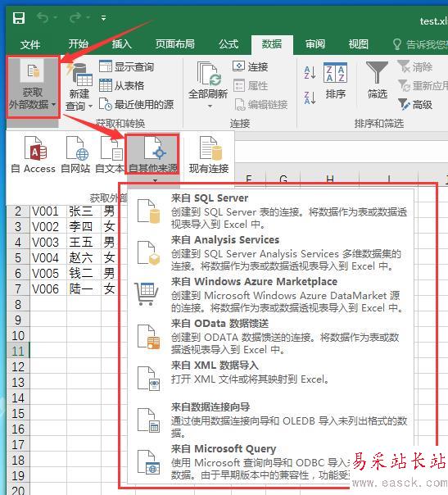Click 显示查询 button
This screenshot has width=448, height=495.
[x=126, y=66]
